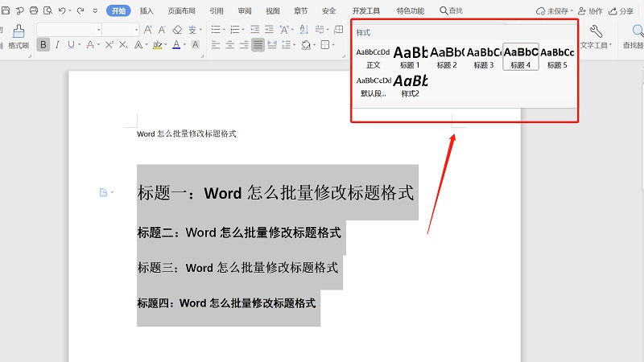The width and height of the screenshot is (644, 362).
Task: Open the 未保存 status dropdown
Action: [x=557, y=11]
